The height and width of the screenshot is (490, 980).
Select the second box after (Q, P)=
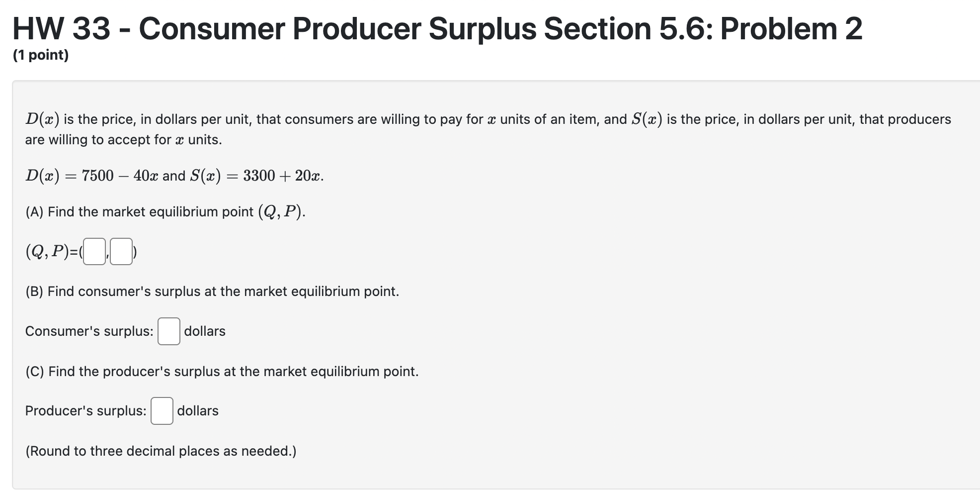click(122, 251)
